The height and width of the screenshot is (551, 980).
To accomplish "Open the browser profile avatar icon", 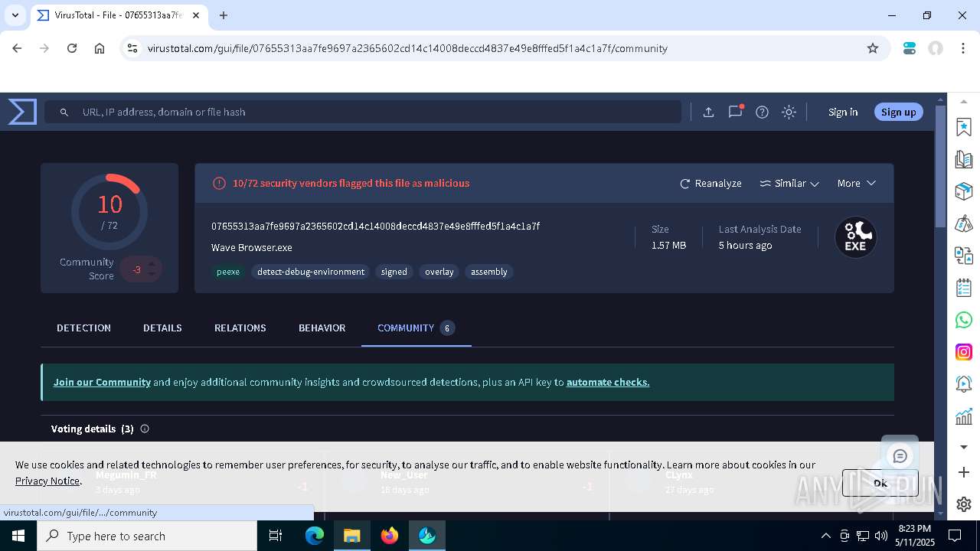I will click(x=936, y=48).
